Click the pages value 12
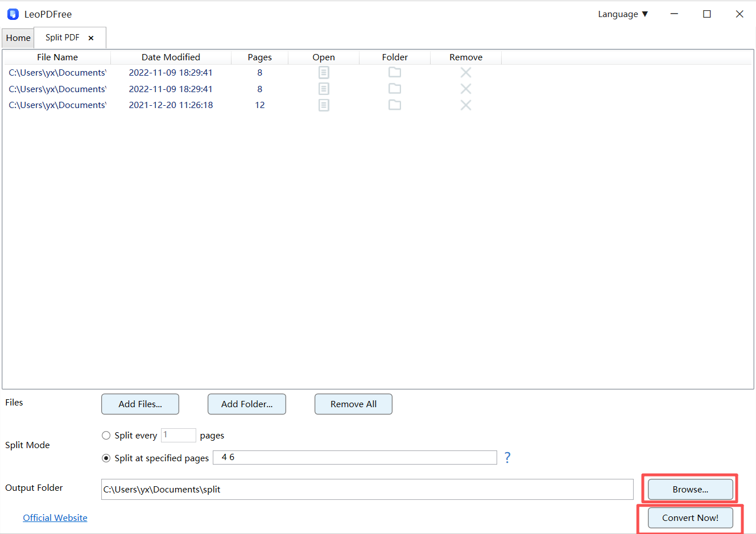Screen dimensions: 756x534 coord(260,105)
